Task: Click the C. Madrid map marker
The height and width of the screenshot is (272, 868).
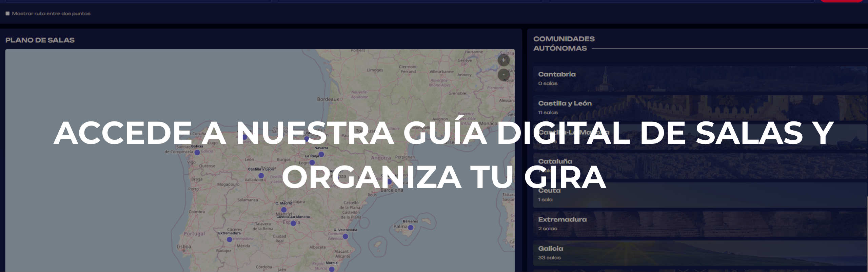Action: point(284,210)
